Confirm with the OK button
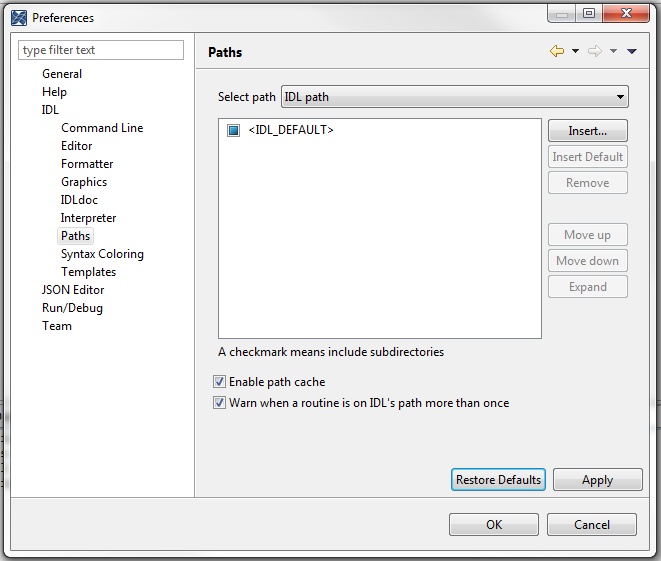 (x=494, y=524)
